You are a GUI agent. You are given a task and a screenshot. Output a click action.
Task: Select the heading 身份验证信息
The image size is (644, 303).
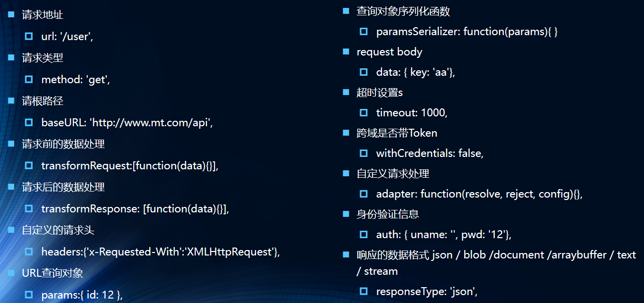388,214
